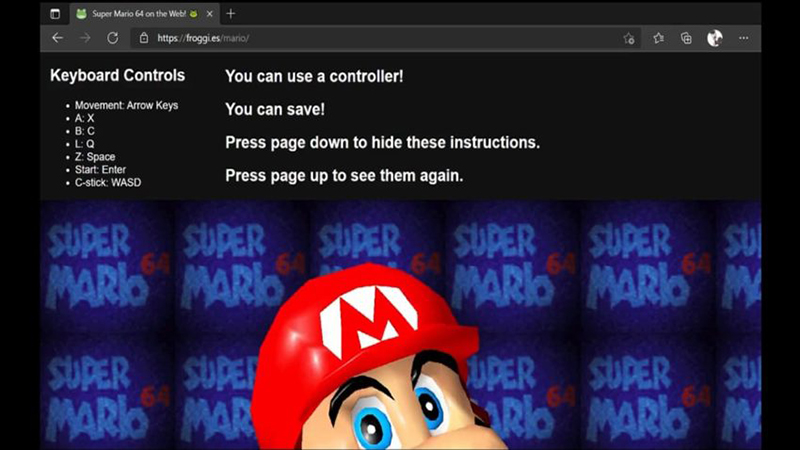The width and height of the screenshot is (800, 450).
Task: Go back to the previous page
Action: (57, 38)
